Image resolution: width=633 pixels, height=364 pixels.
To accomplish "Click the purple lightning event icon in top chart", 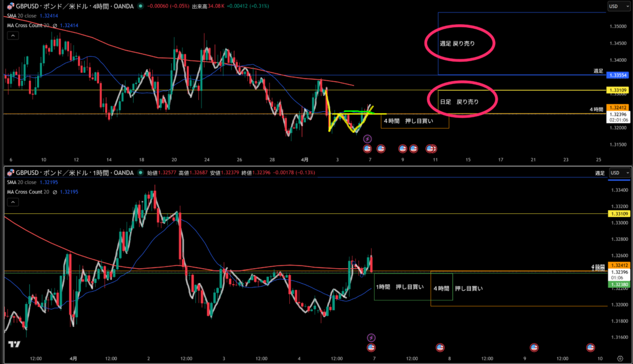I will 367,139.
